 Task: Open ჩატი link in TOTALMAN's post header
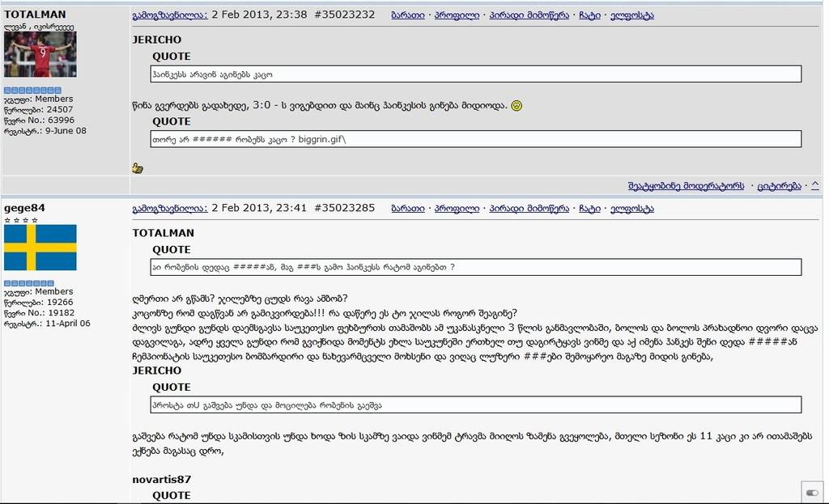[x=589, y=15]
